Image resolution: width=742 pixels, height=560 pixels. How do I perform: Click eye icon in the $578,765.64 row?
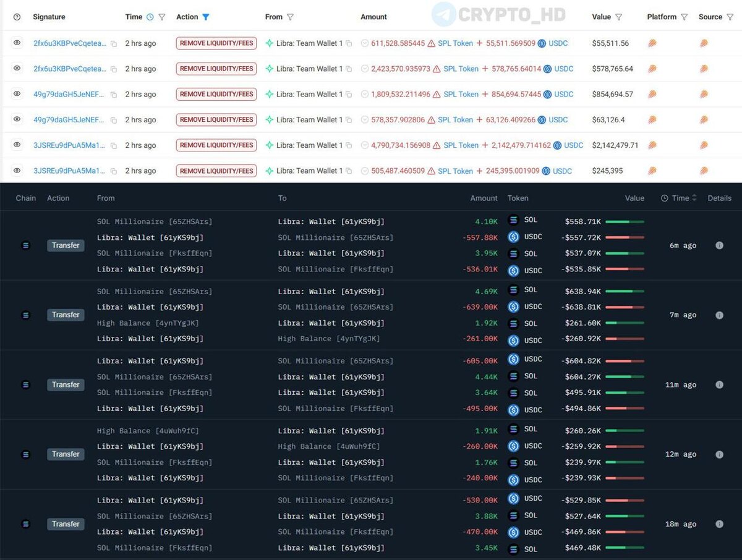17,69
